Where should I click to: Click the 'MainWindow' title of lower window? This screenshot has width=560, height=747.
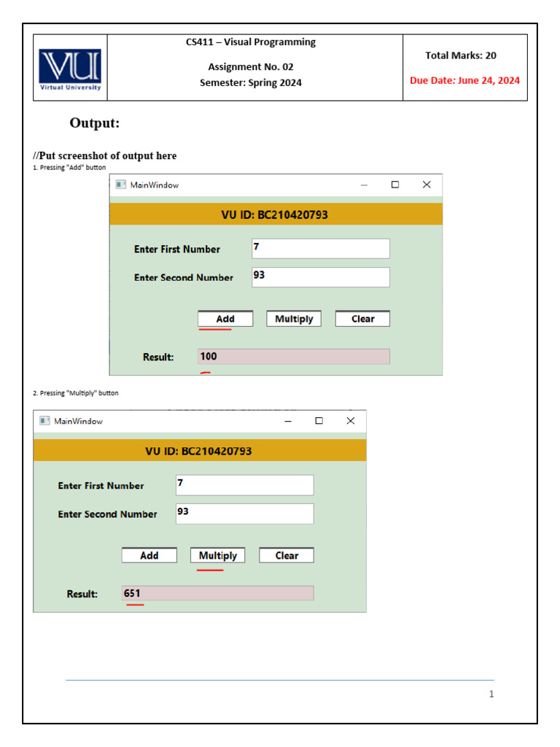[78, 421]
